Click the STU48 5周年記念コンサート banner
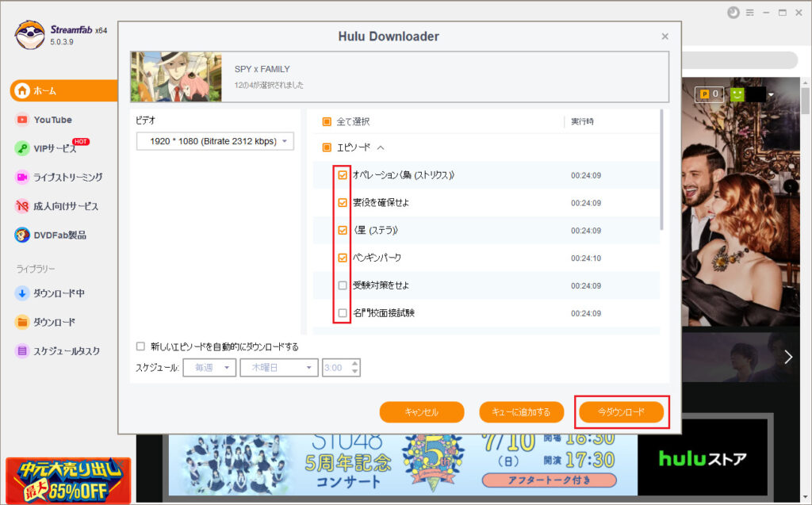The image size is (812, 505). pos(403,465)
